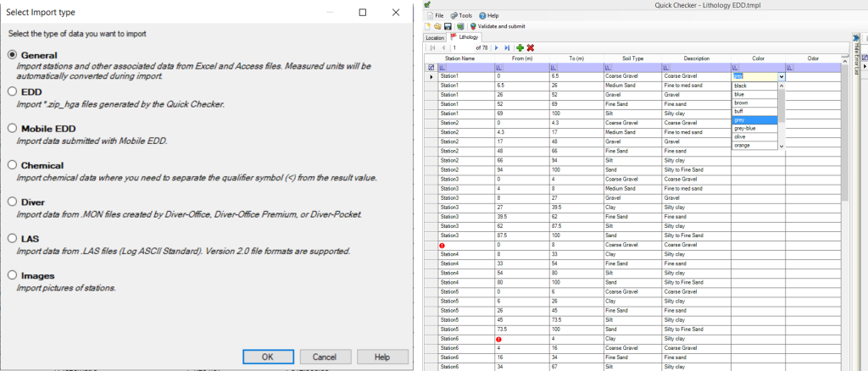This screenshot has height=371, width=868.
Task: Click the Open folder icon in toolbar
Action: (439, 26)
